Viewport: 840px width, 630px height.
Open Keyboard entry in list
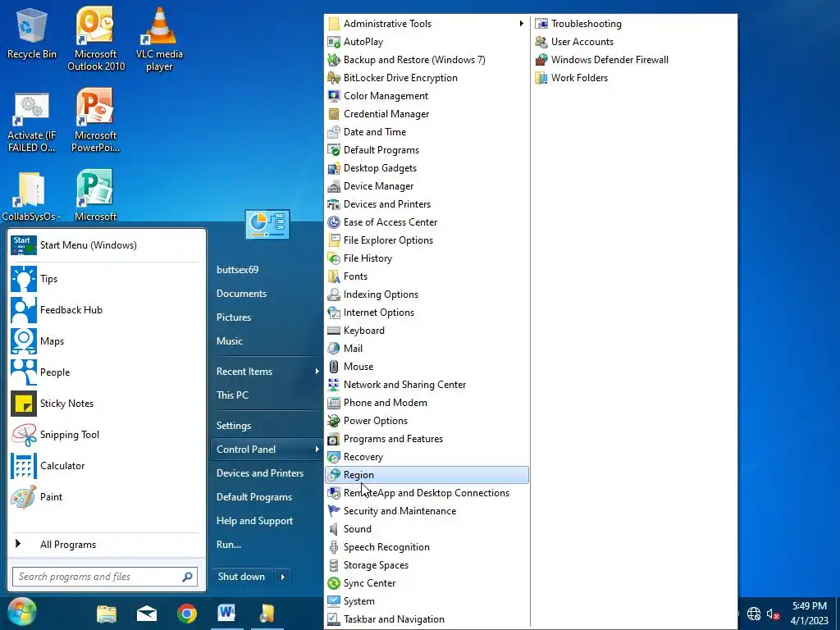point(427,331)
